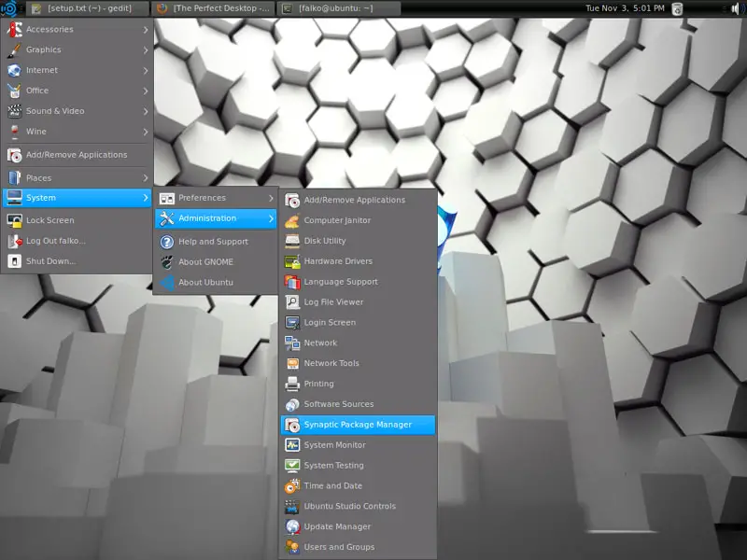Click the Internet globe icon
The width and height of the screenshot is (747, 560).
(x=14, y=70)
